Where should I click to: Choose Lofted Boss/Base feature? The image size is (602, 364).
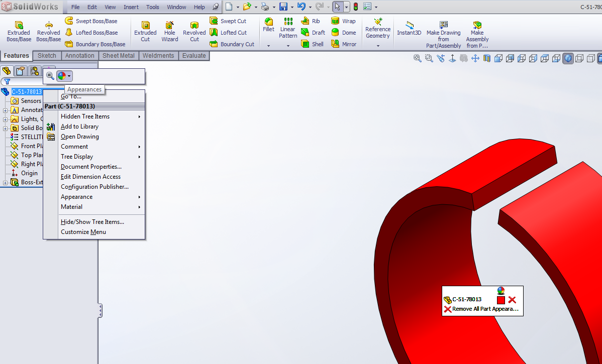(x=91, y=33)
